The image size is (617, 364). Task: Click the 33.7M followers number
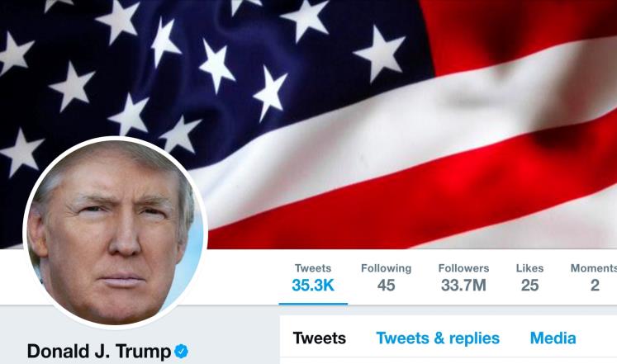[463, 286]
